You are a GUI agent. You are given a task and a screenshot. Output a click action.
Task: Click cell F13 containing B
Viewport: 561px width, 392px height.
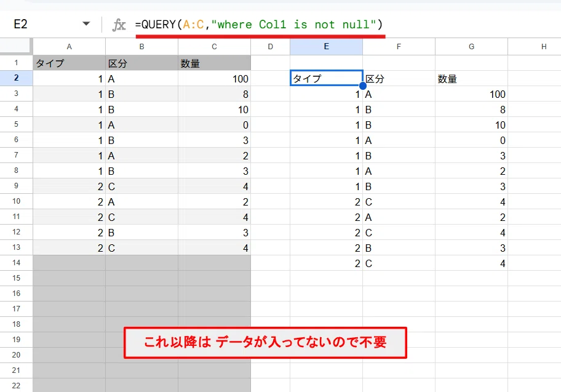[x=399, y=248]
